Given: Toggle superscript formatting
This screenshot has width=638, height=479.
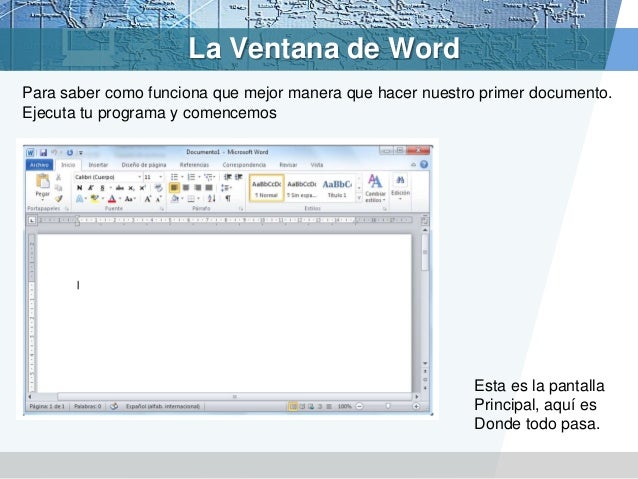Looking at the screenshot, I should point(142,188).
